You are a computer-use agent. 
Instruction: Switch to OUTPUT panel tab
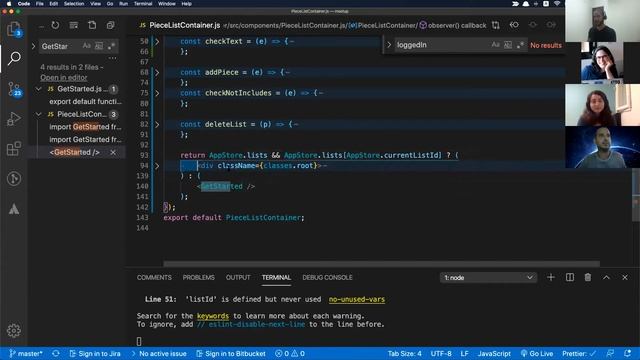[238, 278]
